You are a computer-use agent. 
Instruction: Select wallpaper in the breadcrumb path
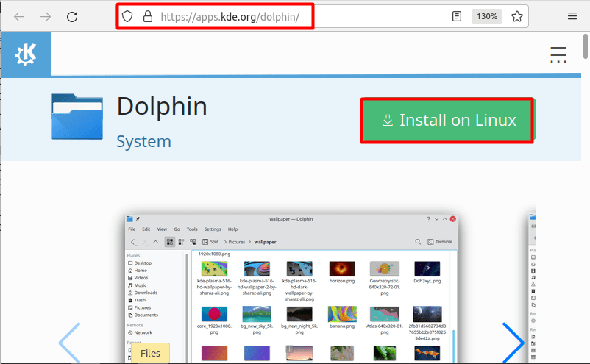pyautogui.click(x=265, y=242)
